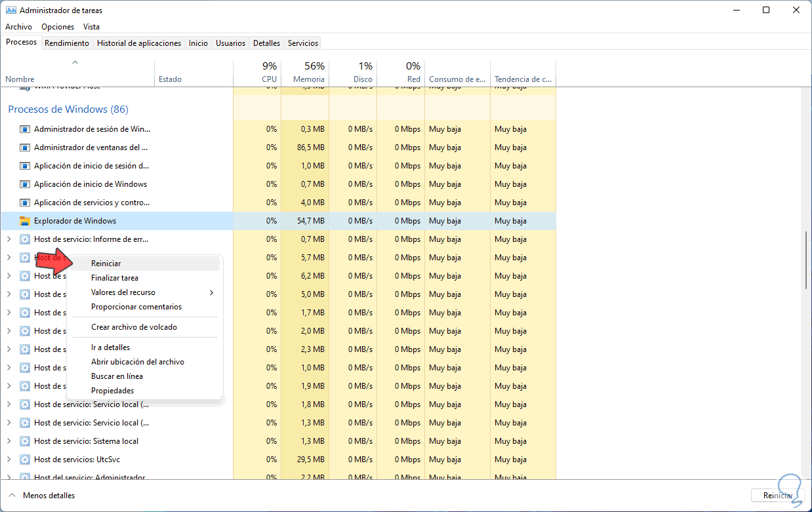Viewport: 812px width, 512px height.
Task: Select the Procesos tab
Action: click(x=21, y=42)
